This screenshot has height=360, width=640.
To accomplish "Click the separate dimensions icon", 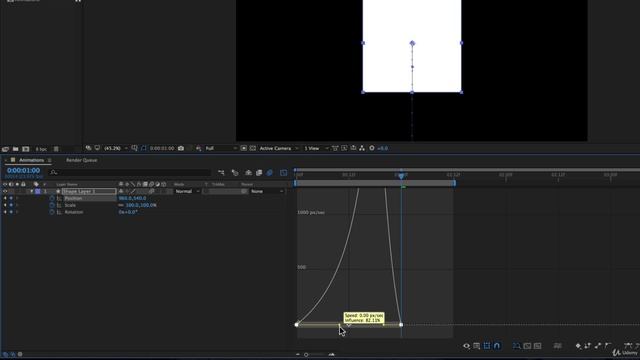I will coord(557,346).
